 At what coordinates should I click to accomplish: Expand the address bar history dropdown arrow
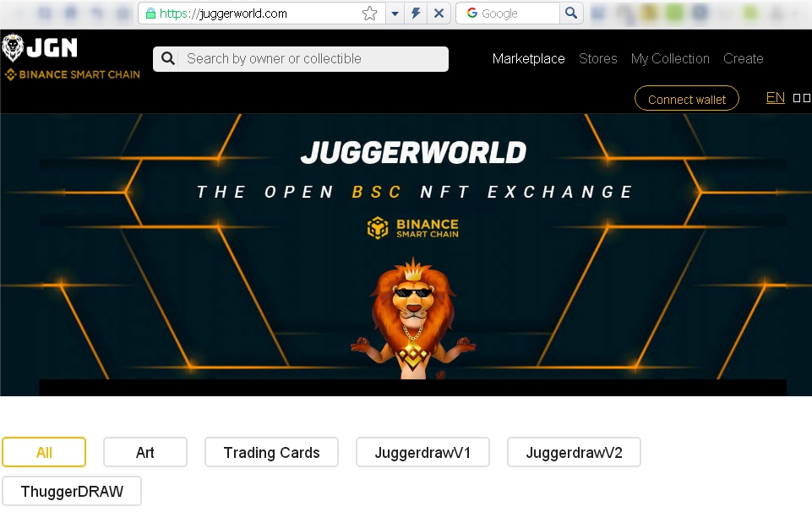395,14
